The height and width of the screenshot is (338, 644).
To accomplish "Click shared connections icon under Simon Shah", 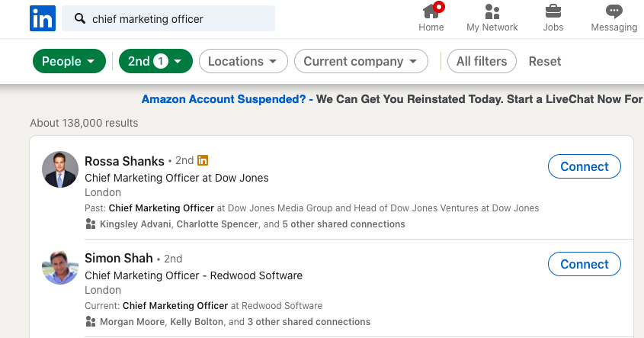I will coord(91,322).
